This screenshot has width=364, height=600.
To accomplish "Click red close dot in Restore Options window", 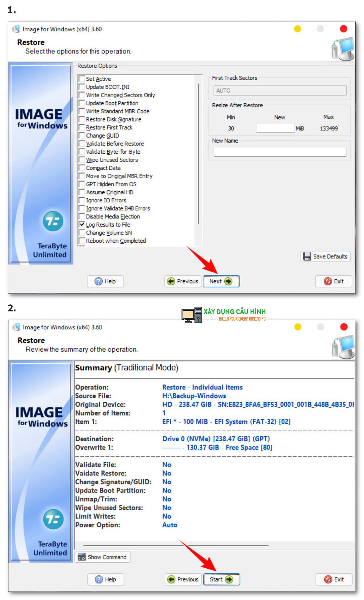I will tap(344, 29).
